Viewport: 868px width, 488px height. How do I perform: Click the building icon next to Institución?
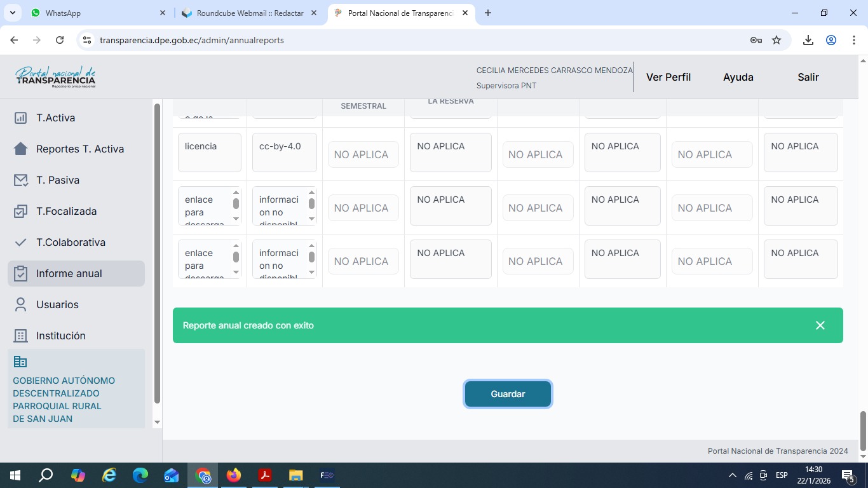coord(20,335)
